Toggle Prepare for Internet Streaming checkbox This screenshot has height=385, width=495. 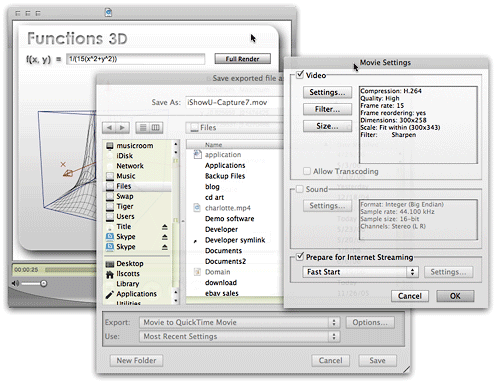(300, 257)
